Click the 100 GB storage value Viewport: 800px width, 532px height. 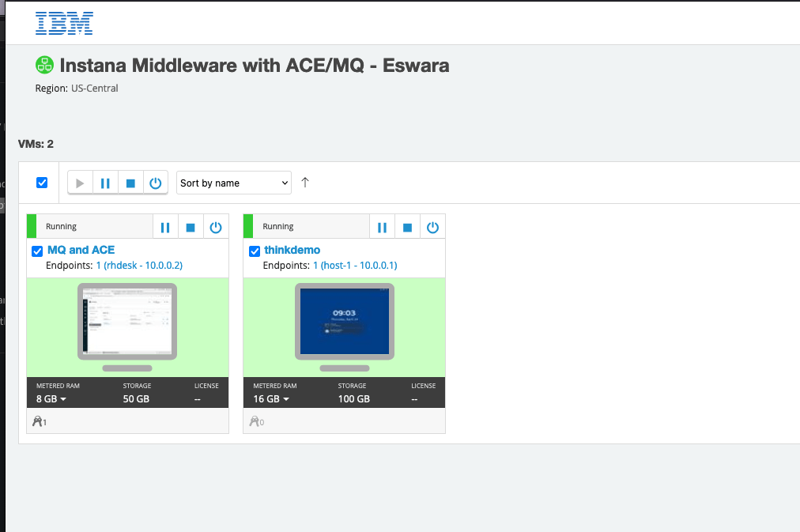(354, 399)
